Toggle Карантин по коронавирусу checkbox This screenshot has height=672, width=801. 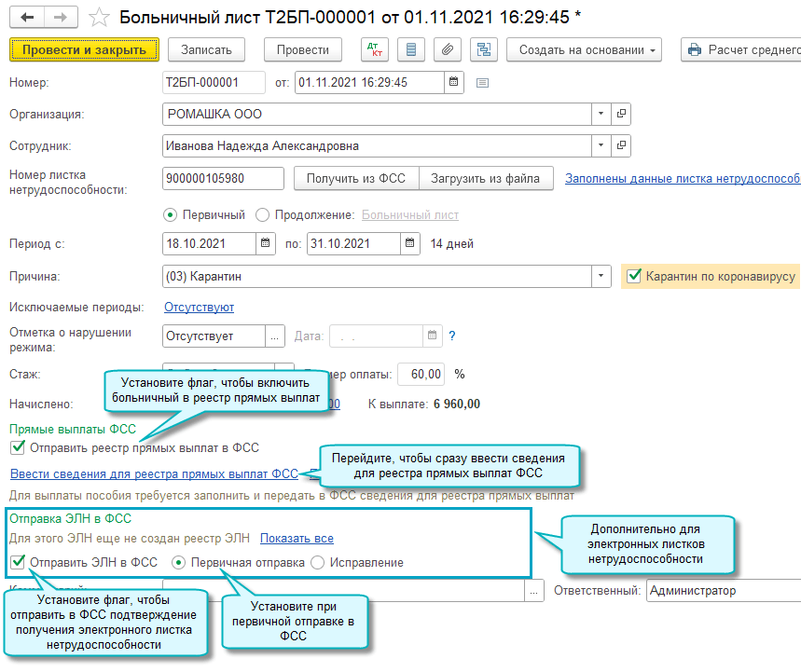click(634, 276)
